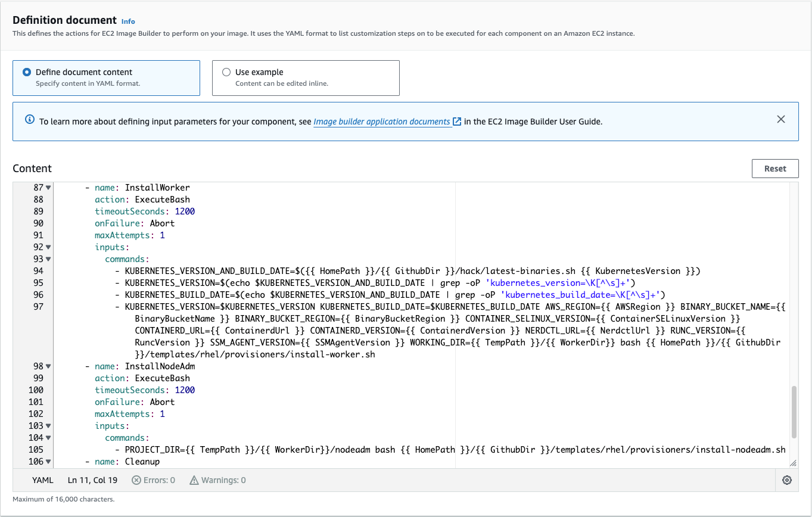
Task: Click the external link icon after documentation link
Action: 457,121
